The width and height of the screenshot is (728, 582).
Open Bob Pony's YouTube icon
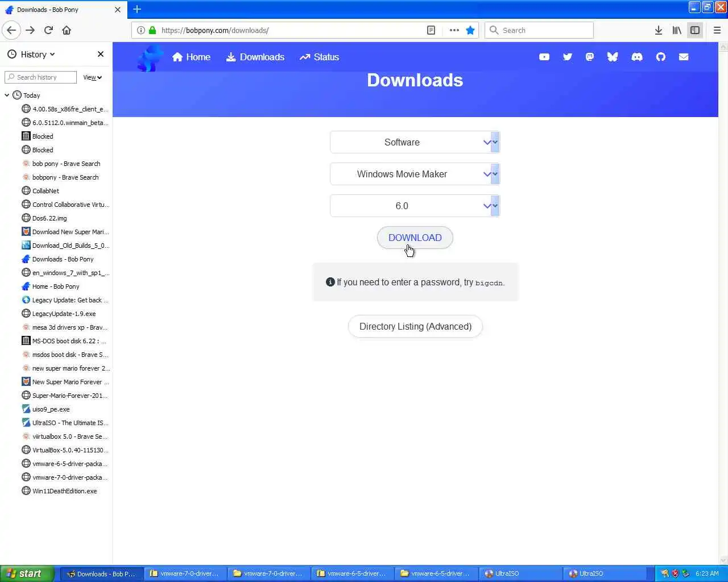click(544, 57)
